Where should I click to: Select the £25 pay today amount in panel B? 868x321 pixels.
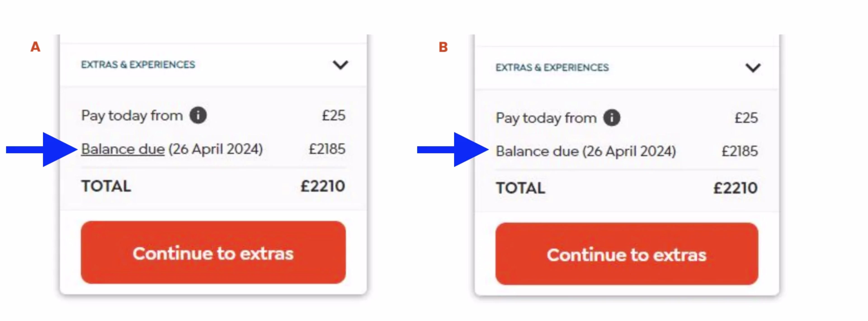click(x=746, y=118)
